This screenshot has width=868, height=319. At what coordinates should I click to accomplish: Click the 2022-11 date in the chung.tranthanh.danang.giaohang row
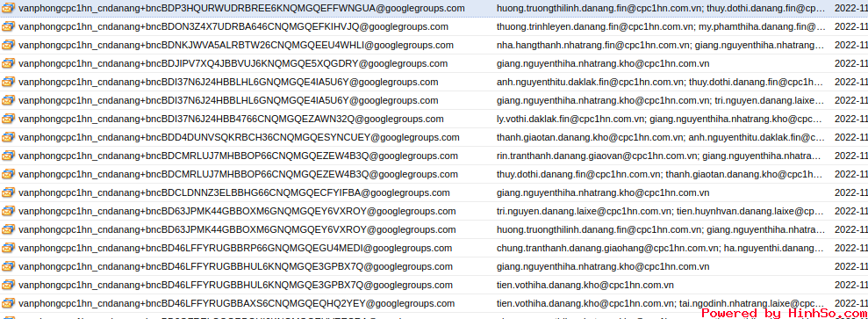pyautogui.click(x=851, y=248)
